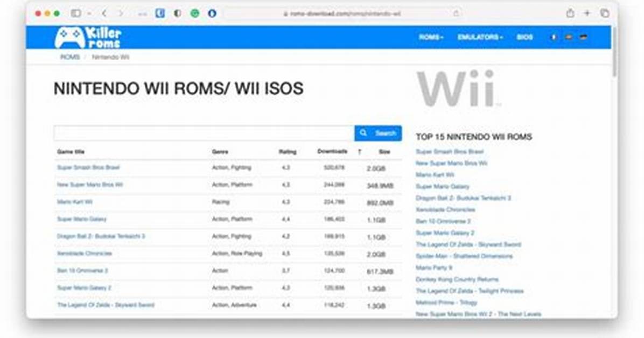Sort by Genre column header
644x338 pixels.
[x=220, y=152]
